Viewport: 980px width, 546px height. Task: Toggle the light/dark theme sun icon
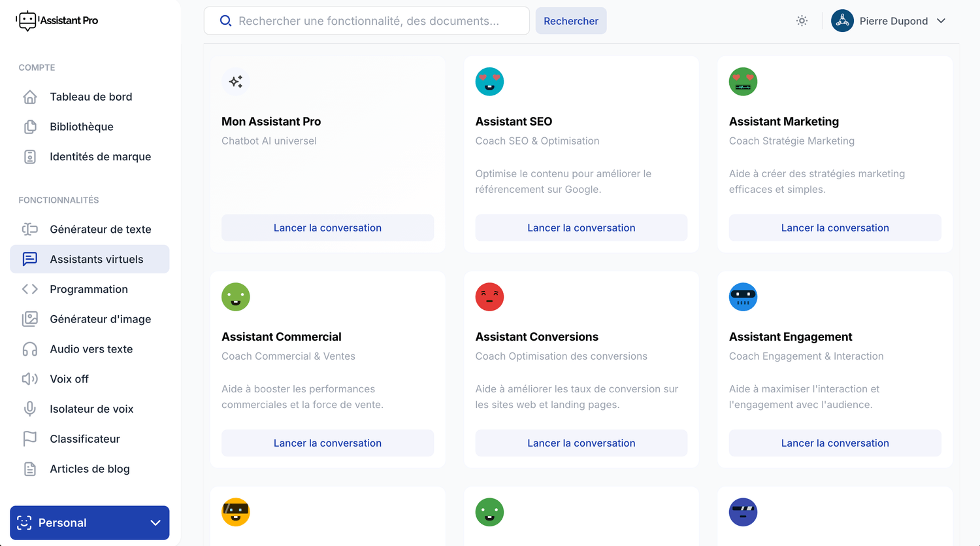click(x=802, y=21)
